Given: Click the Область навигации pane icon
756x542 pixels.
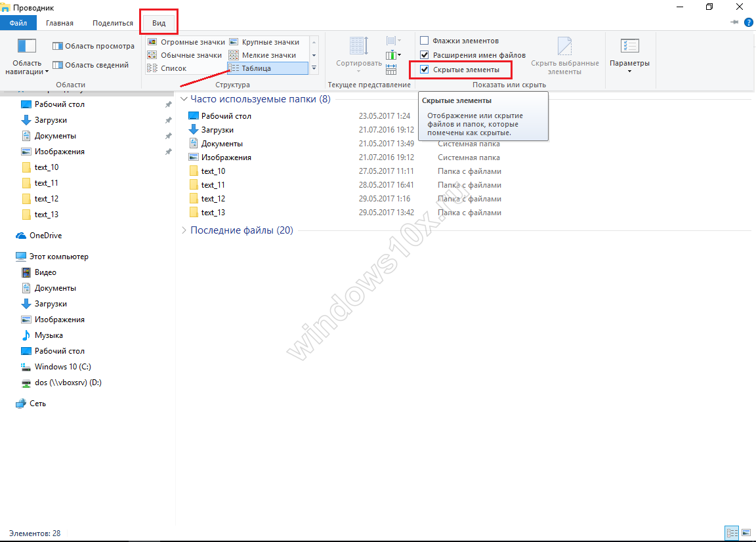Looking at the screenshot, I should (x=27, y=47).
